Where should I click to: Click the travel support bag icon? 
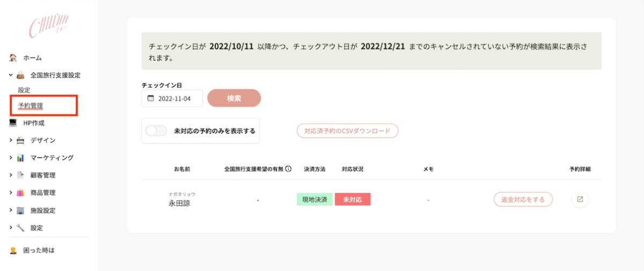[x=20, y=75]
